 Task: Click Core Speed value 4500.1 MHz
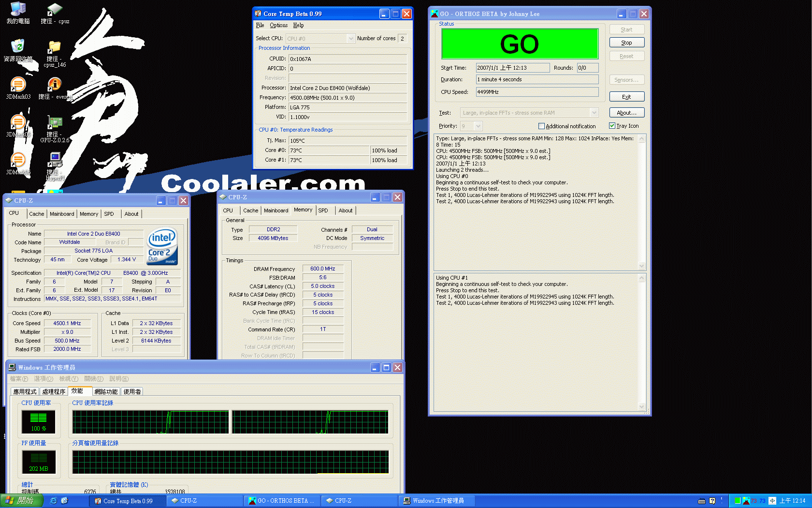click(67, 323)
